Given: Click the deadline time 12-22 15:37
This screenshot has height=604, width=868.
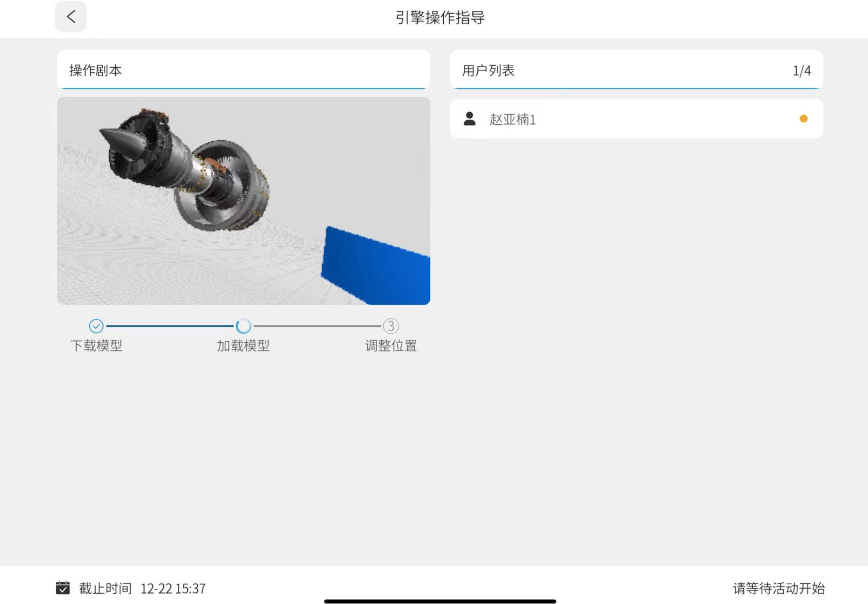Looking at the screenshot, I should point(173,589).
